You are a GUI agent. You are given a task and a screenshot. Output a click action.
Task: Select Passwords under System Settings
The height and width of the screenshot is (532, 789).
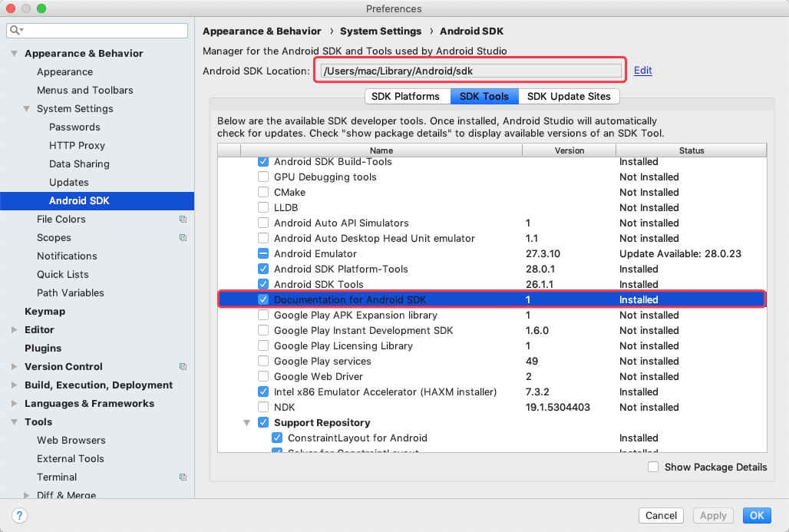(74, 127)
